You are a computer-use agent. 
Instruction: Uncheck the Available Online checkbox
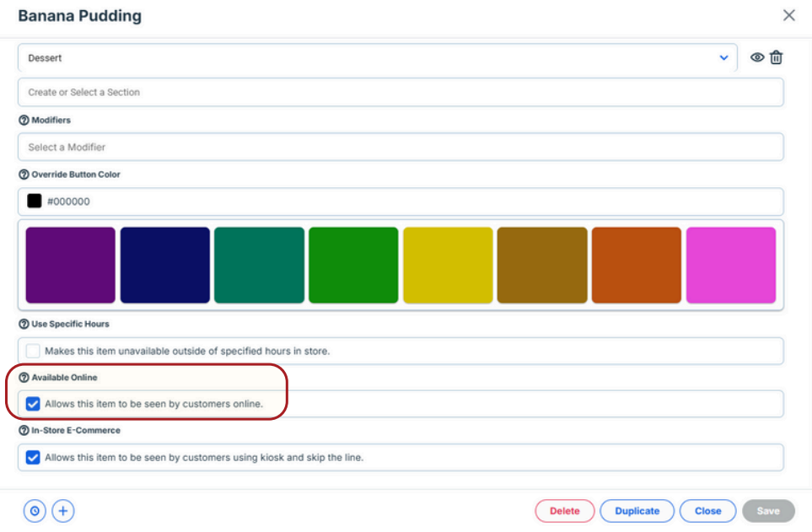coord(33,404)
